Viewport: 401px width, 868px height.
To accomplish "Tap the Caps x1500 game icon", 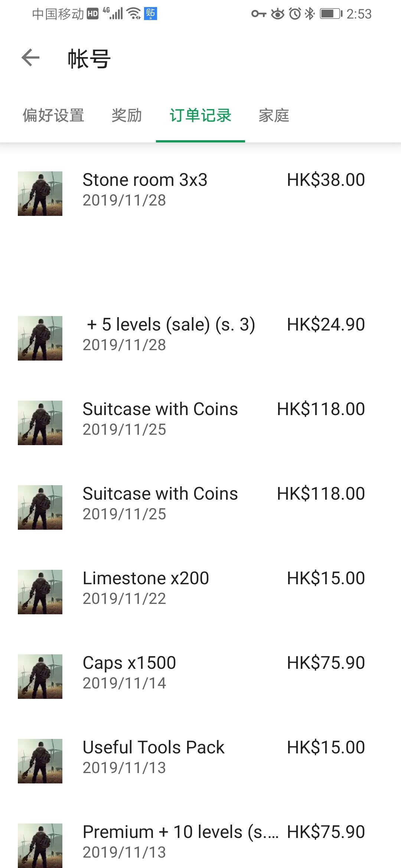I will (x=40, y=677).
